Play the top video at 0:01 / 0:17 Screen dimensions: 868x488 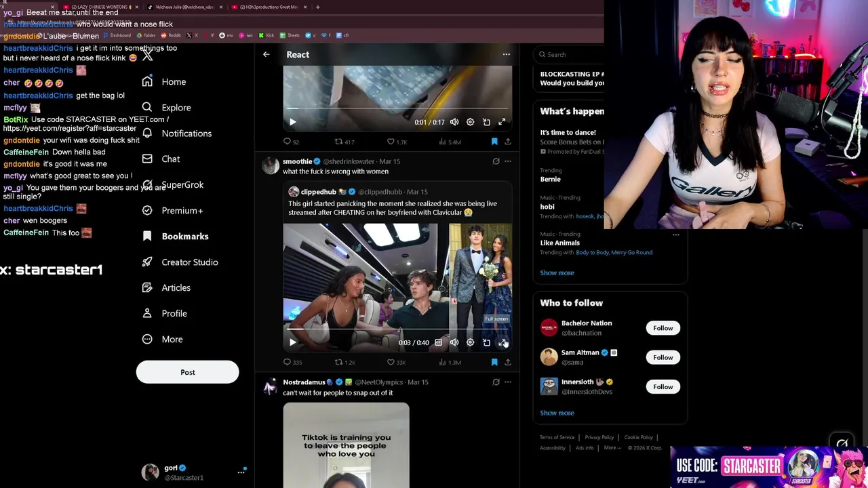pos(292,122)
